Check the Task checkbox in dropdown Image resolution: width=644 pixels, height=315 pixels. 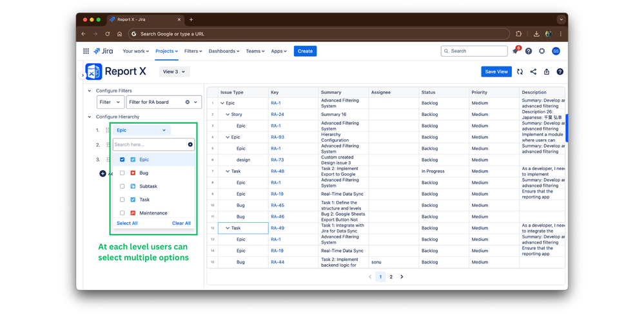pos(122,200)
